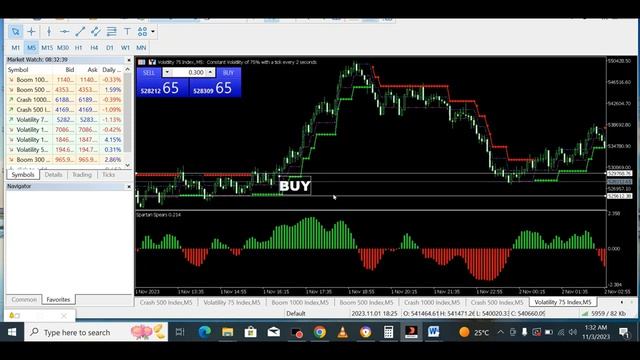The height and width of the screenshot is (360, 640).
Task: Open the Boom 1000 Index,M5 chart tab
Action: [300, 302]
